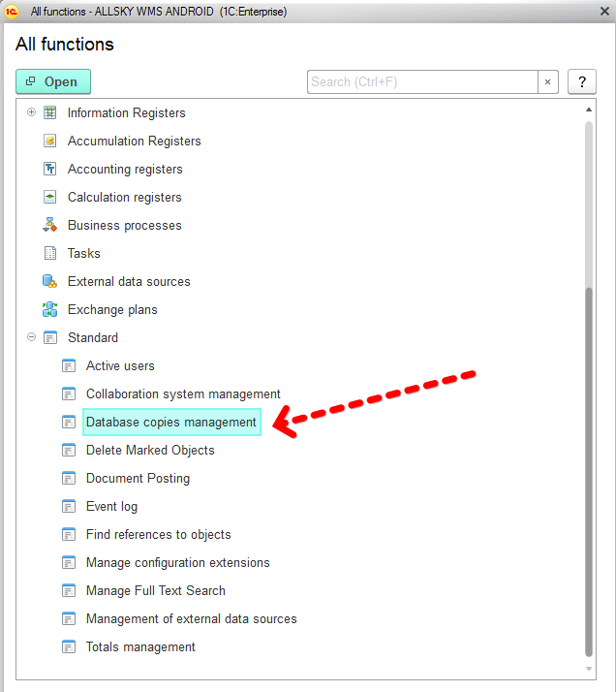This screenshot has height=692, width=616.
Task: Select the Standard group label
Action: 93,337
